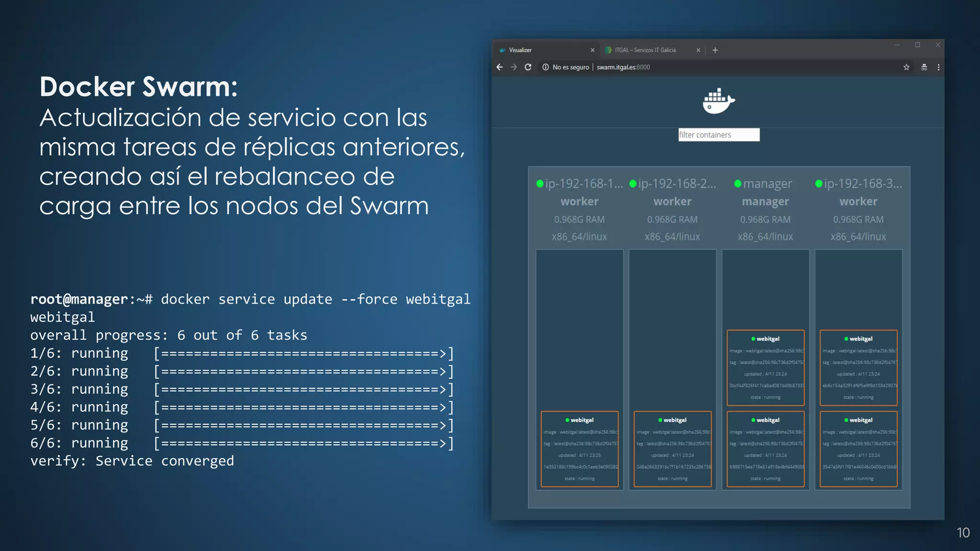The width and height of the screenshot is (980, 551).
Task: Select webitgal container 1e352188c on first worker
Action: click(579, 449)
